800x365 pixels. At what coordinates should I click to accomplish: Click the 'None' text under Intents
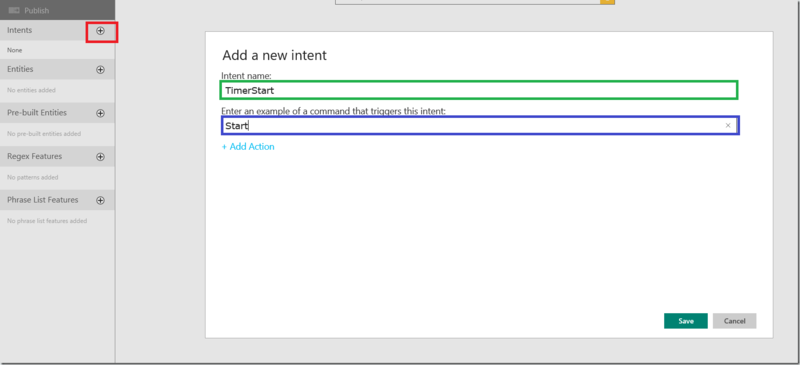coord(14,51)
